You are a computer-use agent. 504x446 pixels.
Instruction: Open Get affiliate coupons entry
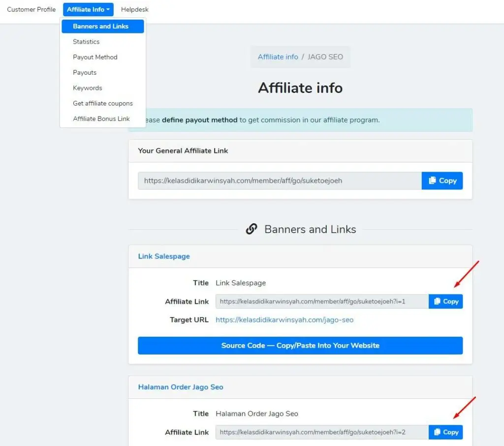pos(102,103)
